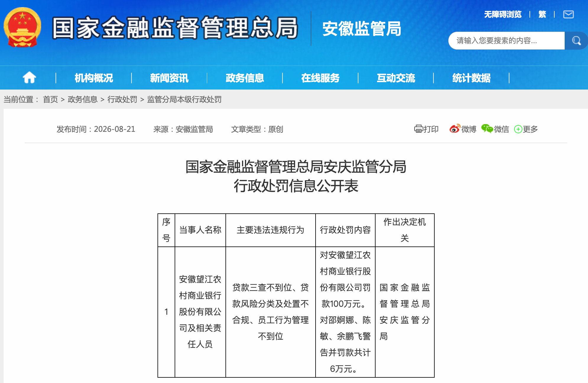Open the 在线服务 menu

(320, 78)
